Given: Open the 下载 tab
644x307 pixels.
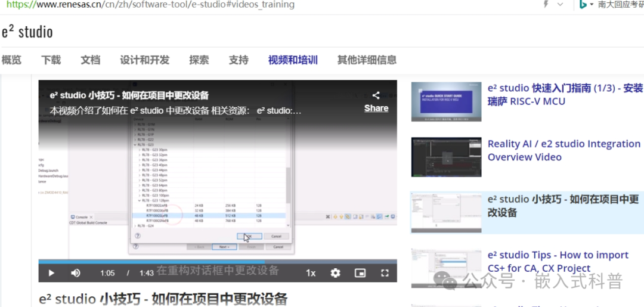Looking at the screenshot, I should tap(51, 60).
